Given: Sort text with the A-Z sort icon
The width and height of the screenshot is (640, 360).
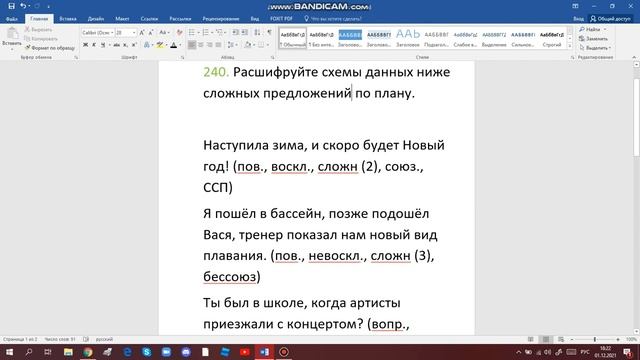Looking at the screenshot, I should [258, 33].
